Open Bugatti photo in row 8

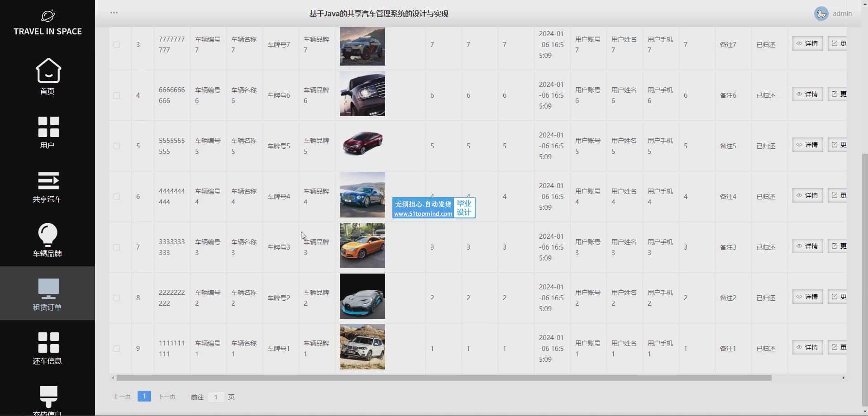362,296
